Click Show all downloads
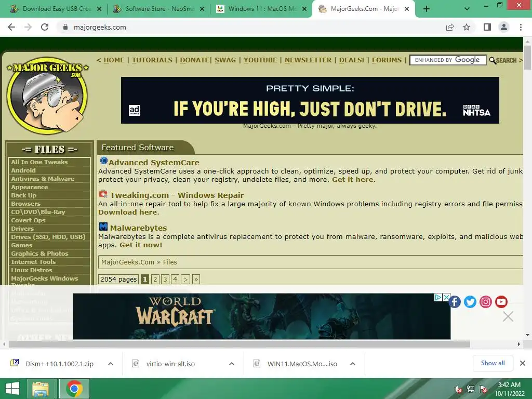Screen dimensions: 532x399 (x=493, y=363)
